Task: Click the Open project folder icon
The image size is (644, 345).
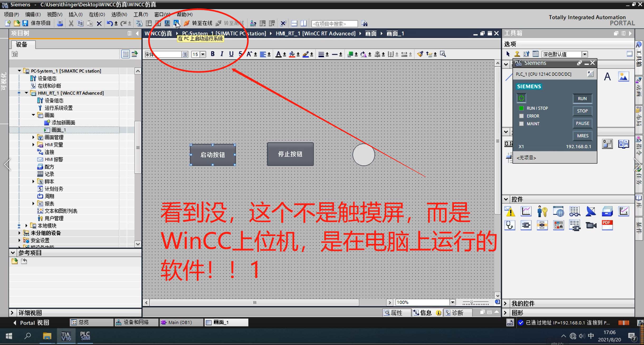Action: (17, 23)
